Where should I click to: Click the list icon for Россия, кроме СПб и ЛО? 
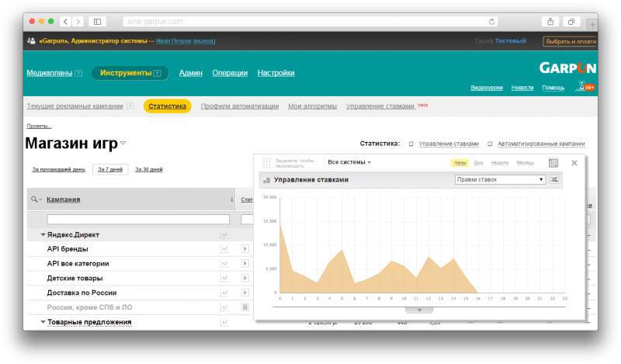point(245,307)
